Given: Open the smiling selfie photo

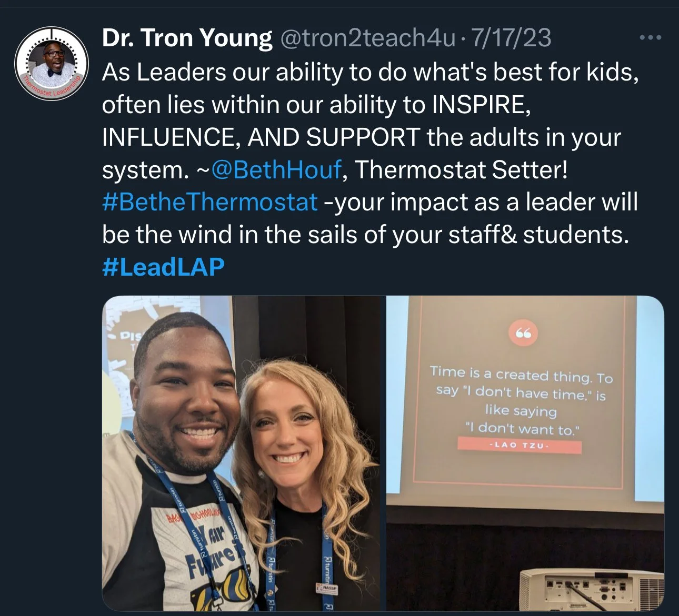Looking at the screenshot, I should [x=241, y=453].
